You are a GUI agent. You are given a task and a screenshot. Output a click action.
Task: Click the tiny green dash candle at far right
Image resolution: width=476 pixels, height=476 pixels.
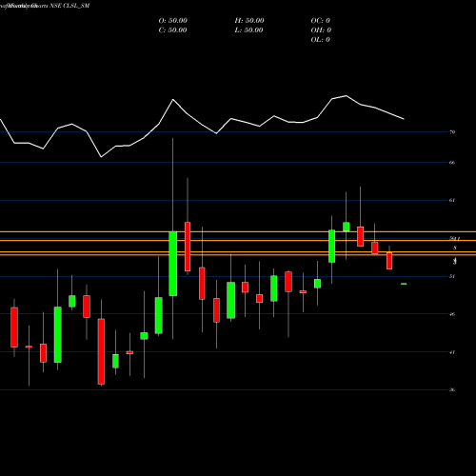404,284
